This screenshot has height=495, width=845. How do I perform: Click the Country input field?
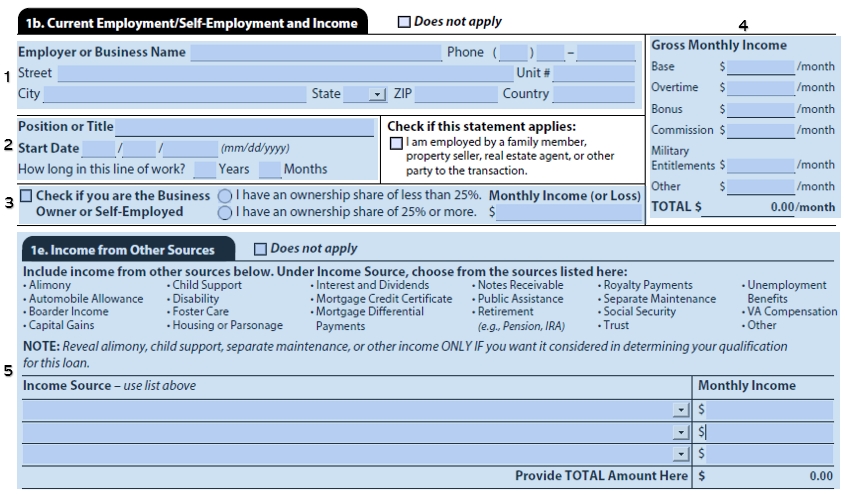click(593, 95)
